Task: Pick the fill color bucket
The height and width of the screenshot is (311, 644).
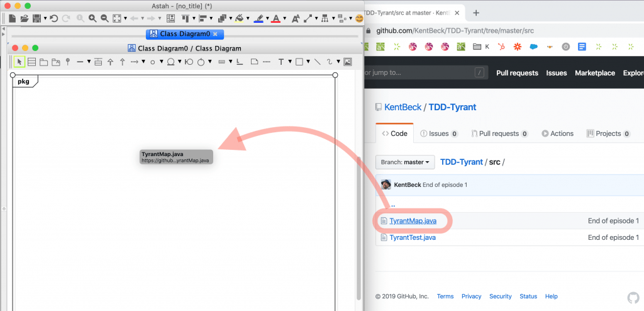Action: (x=239, y=18)
